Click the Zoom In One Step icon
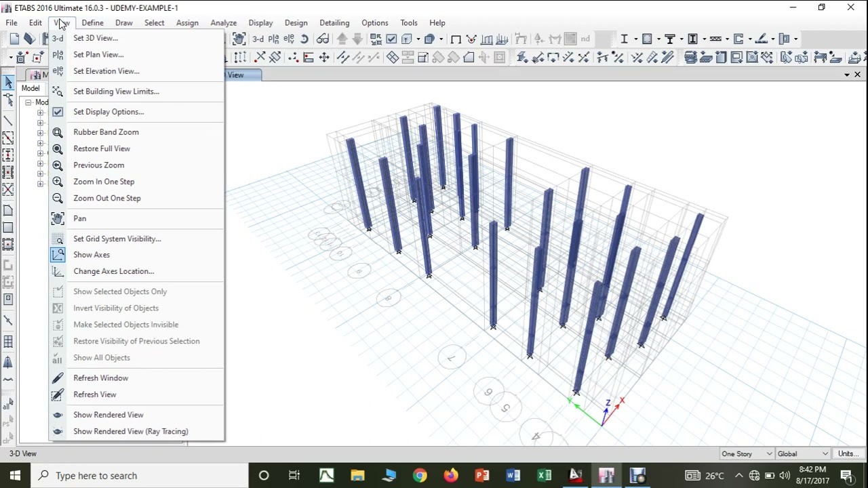This screenshot has height=488, width=868. (x=58, y=182)
